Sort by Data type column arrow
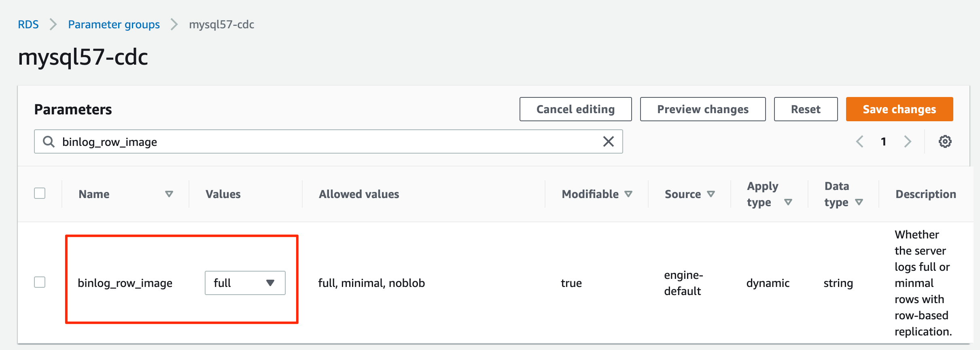Screen dimensions: 980x350 click(x=859, y=202)
